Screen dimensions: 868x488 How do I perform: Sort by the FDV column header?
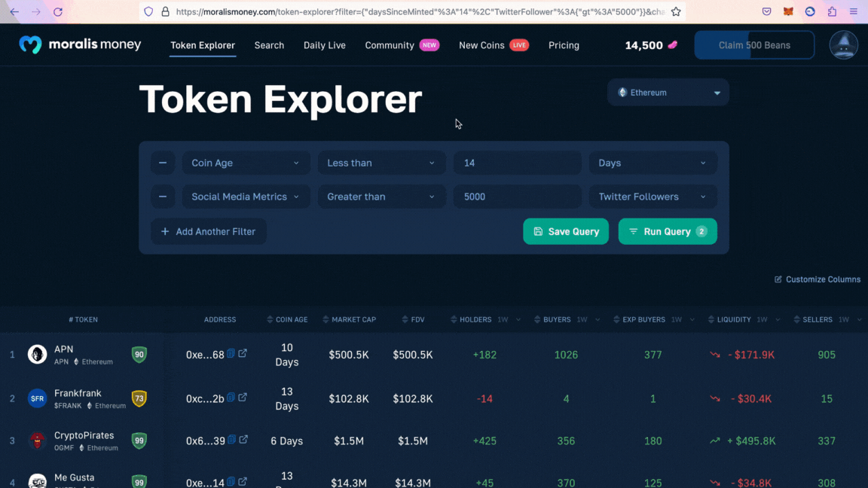click(413, 319)
